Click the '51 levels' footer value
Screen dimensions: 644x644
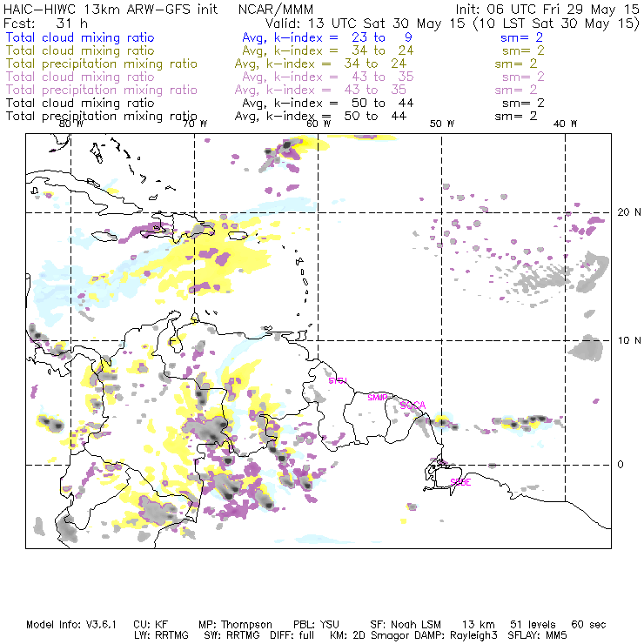click(x=533, y=625)
